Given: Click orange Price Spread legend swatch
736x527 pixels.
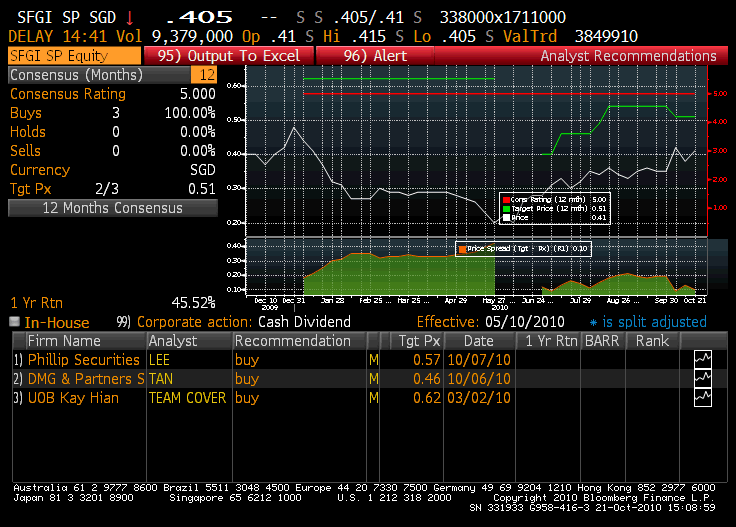Looking at the screenshot, I should click(x=462, y=249).
